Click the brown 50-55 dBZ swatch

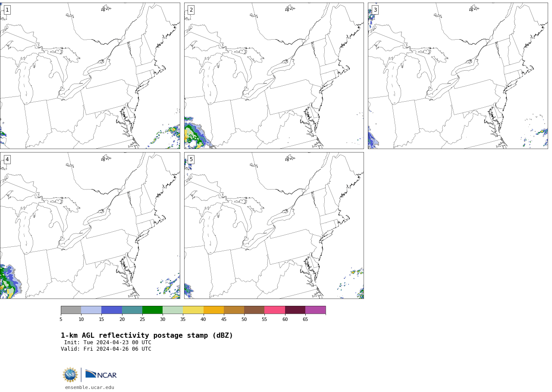tap(254, 310)
